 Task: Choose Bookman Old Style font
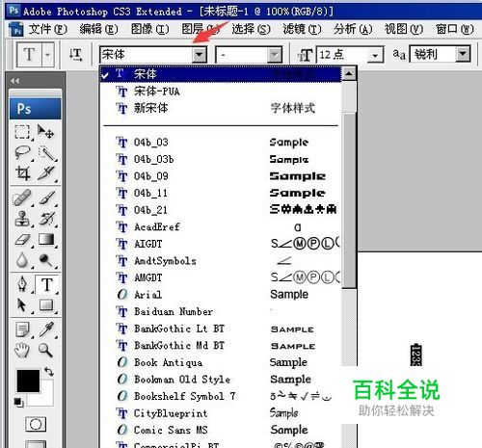[220, 380]
